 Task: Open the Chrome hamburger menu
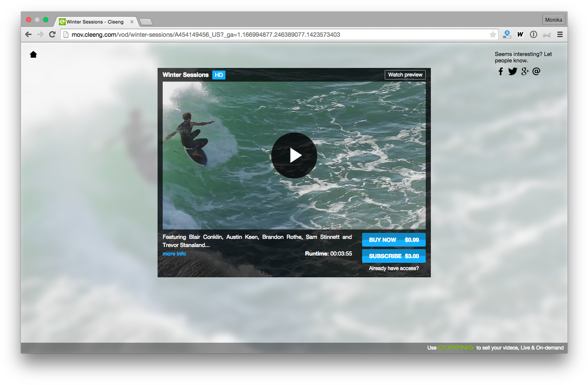560,35
